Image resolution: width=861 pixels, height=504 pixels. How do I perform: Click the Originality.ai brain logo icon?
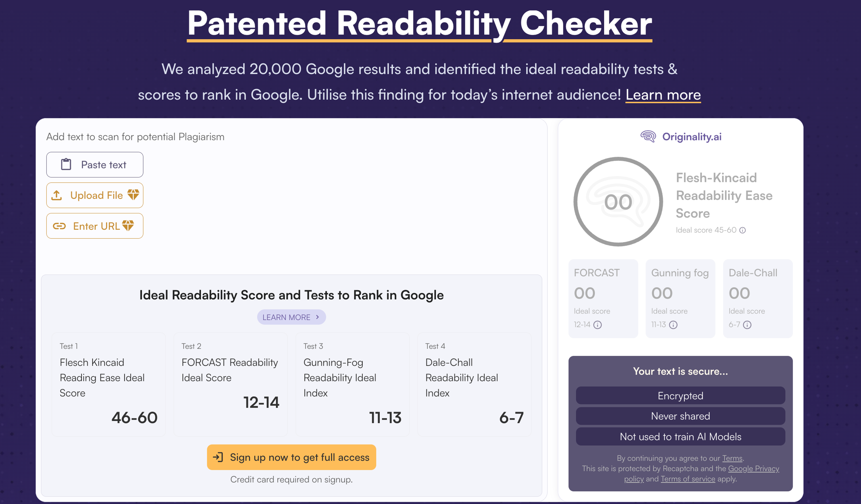[648, 136]
